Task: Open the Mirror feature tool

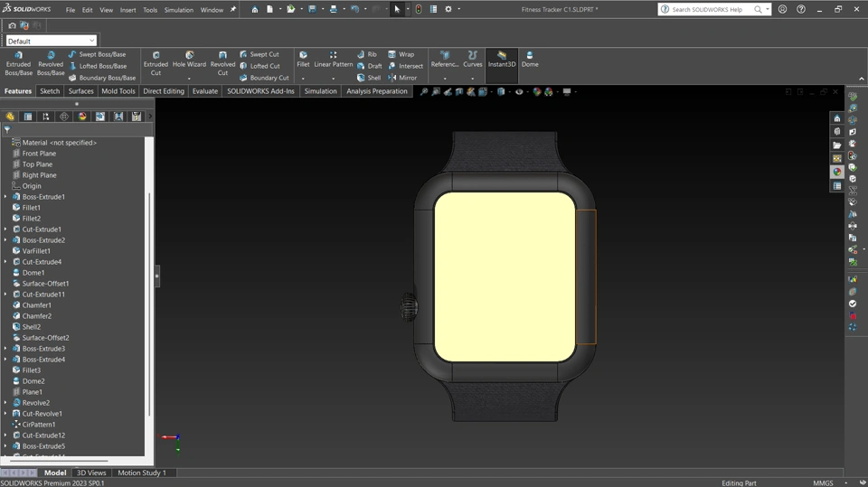Action: tap(402, 78)
